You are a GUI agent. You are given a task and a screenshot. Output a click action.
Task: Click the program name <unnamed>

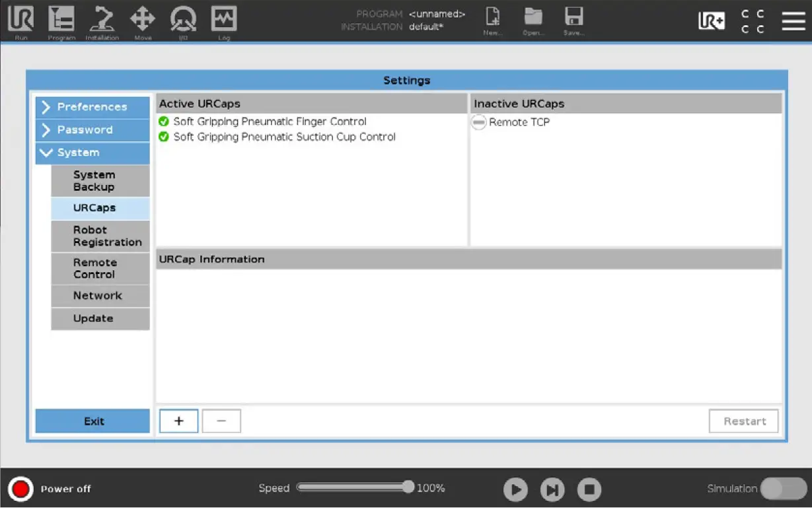coord(437,14)
